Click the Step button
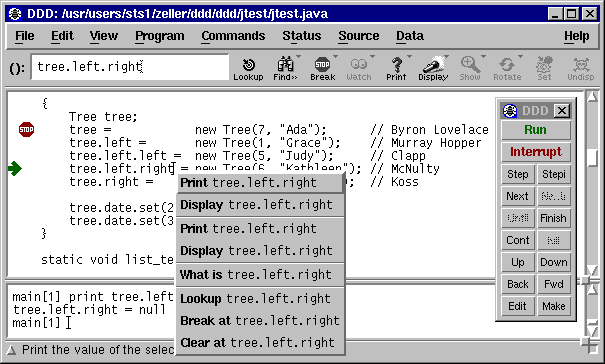Image resolution: width=605 pixels, height=364 pixels. [518, 174]
